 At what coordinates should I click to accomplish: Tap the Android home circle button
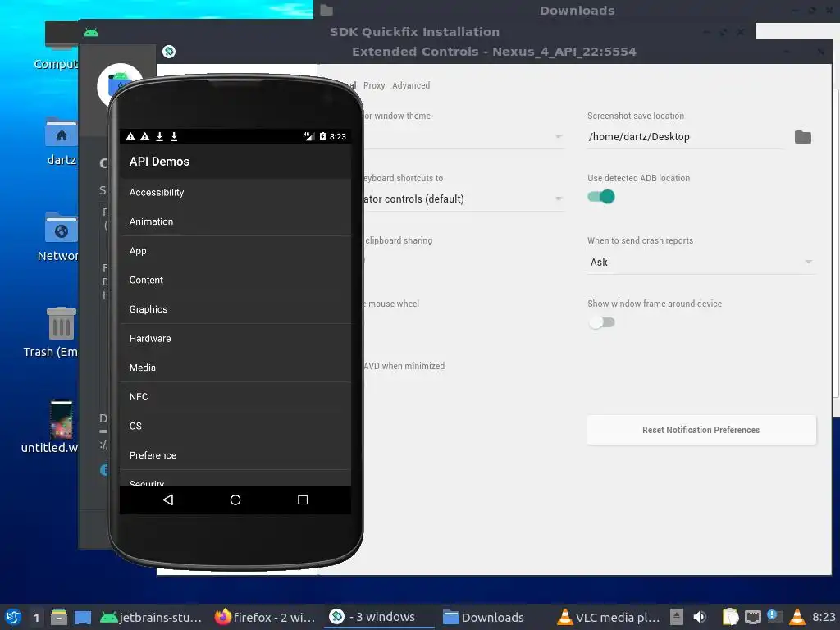click(235, 500)
